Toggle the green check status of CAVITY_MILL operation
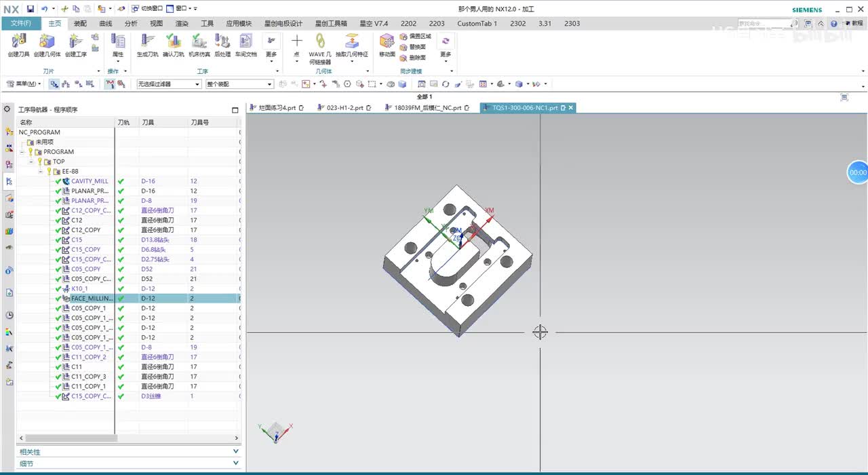 pos(58,181)
